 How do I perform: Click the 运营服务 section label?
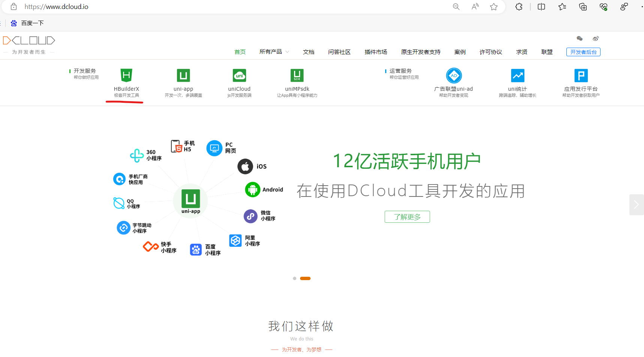point(401,71)
